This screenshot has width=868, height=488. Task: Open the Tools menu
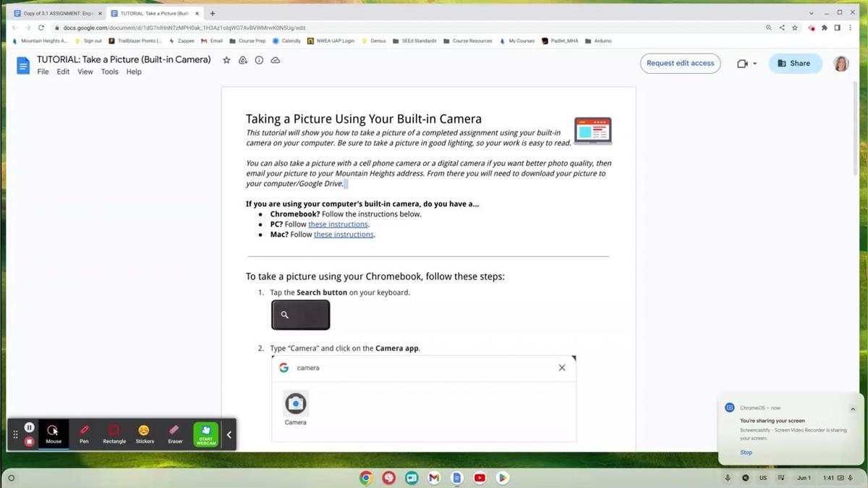tap(110, 72)
